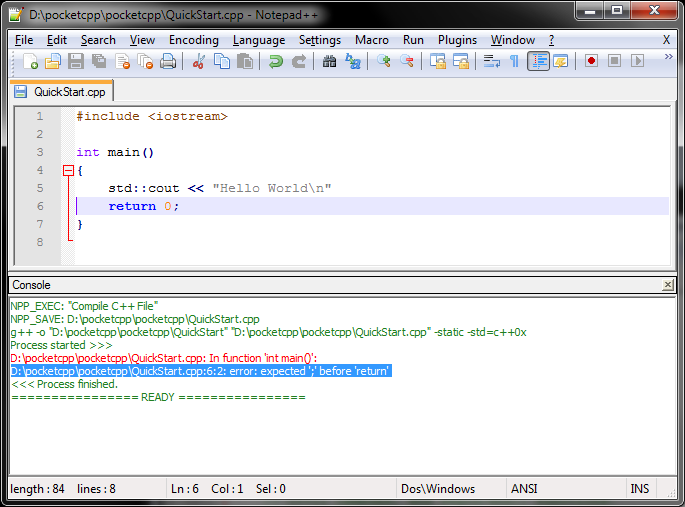
Task: Undo the last action with the green arrow
Action: point(276,61)
